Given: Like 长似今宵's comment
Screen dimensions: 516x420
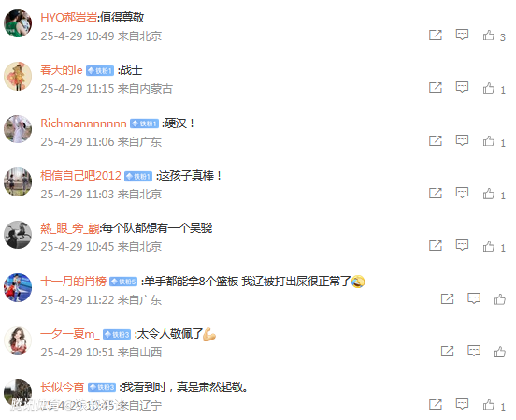Looking at the screenshot, I should click(x=488, y=405).
